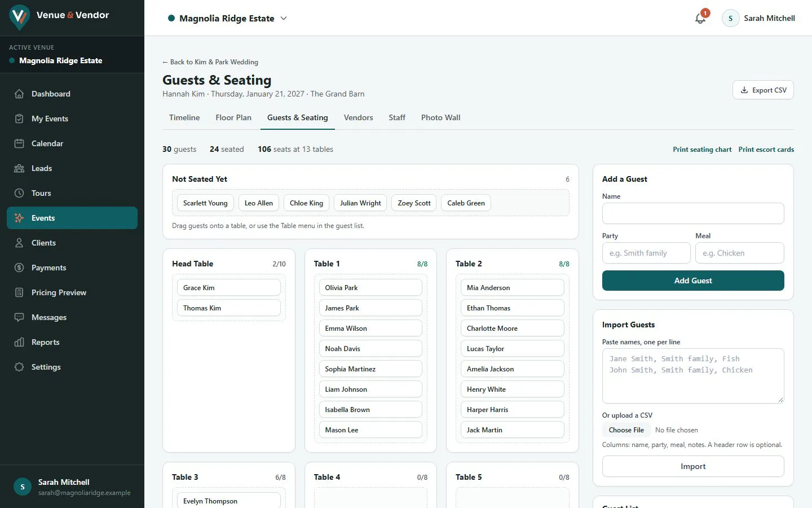Image resolution: width=812 pixels, height=508 pixels.
Task: Click Print seating chart link
Action: tap(702, 150)
